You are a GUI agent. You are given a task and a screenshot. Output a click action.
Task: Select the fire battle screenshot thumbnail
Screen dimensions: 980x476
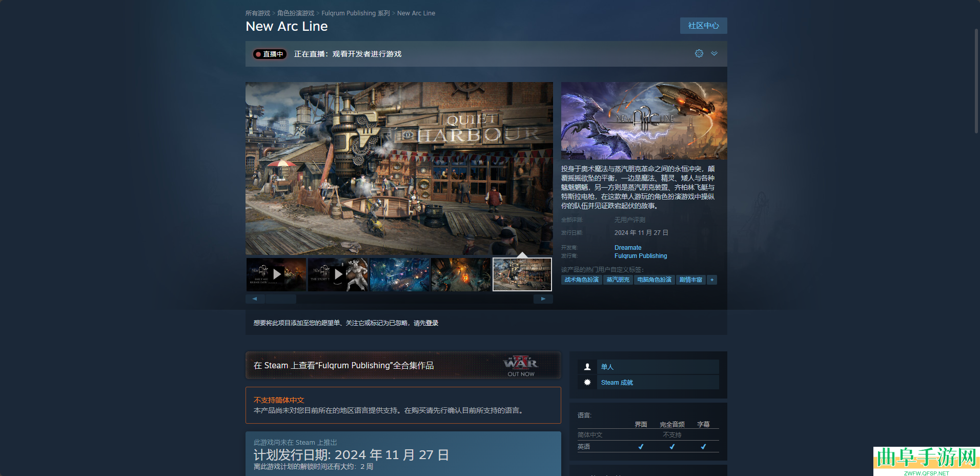pyautogui.click(x=461, y=274)
